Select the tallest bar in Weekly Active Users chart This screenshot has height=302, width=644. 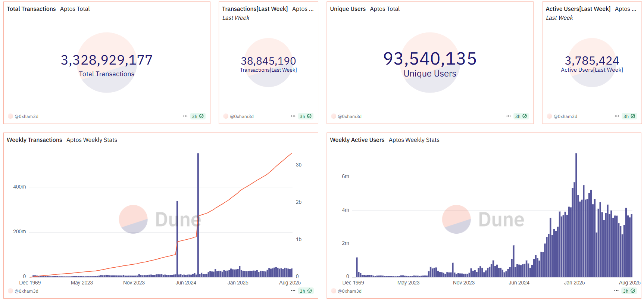(576, 215)
